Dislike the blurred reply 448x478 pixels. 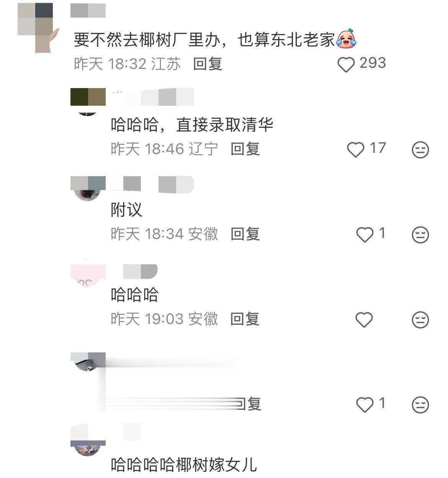click(420, 404)
